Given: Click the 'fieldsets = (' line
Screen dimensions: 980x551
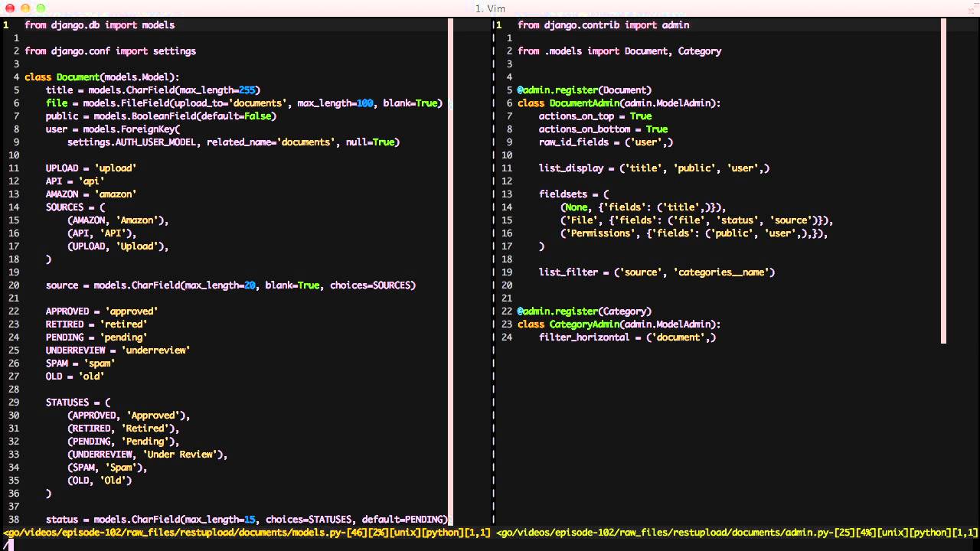Looking at the screenshot, I should coord(574,194).
